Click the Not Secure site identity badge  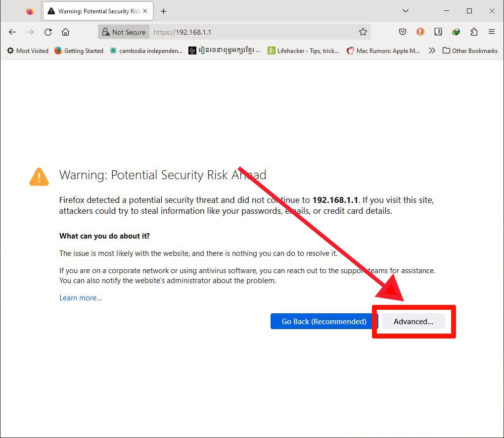click(x=124, y=32)
